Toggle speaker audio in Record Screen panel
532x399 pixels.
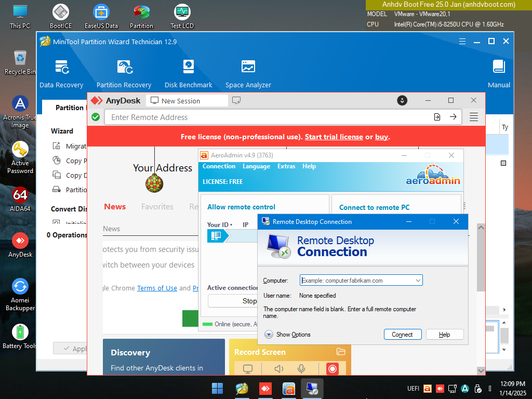tap(279, 369)
